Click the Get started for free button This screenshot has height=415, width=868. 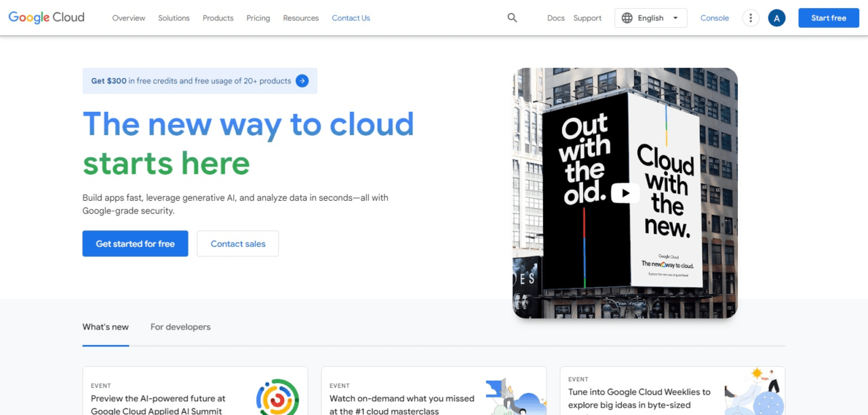136,243
